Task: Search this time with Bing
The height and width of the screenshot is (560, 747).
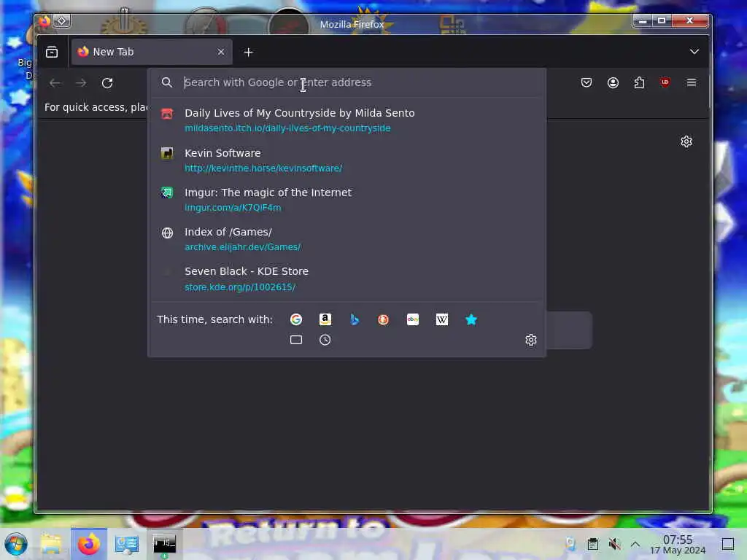Action: pos(355,319)
